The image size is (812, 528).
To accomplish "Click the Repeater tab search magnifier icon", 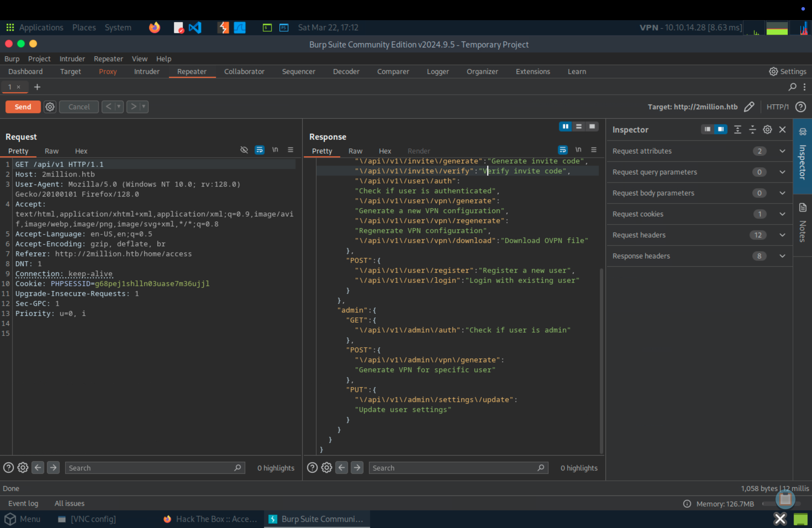I will tap(792, 87).
